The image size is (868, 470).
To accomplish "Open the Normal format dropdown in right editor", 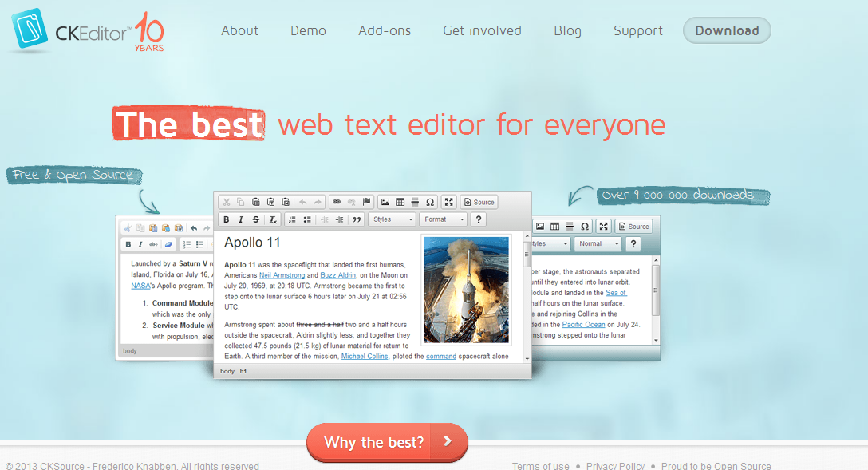I will pyautogui.click(x=598, y=243).
